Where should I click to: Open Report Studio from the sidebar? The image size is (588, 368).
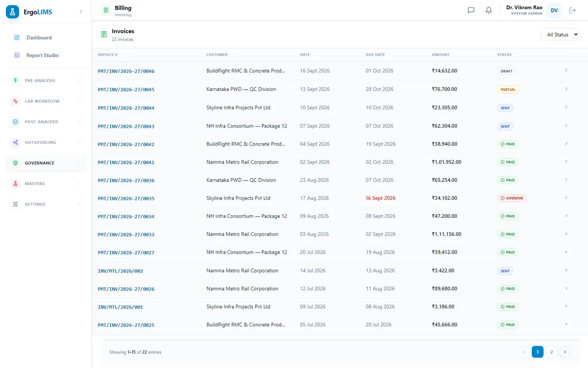[46, 55]
